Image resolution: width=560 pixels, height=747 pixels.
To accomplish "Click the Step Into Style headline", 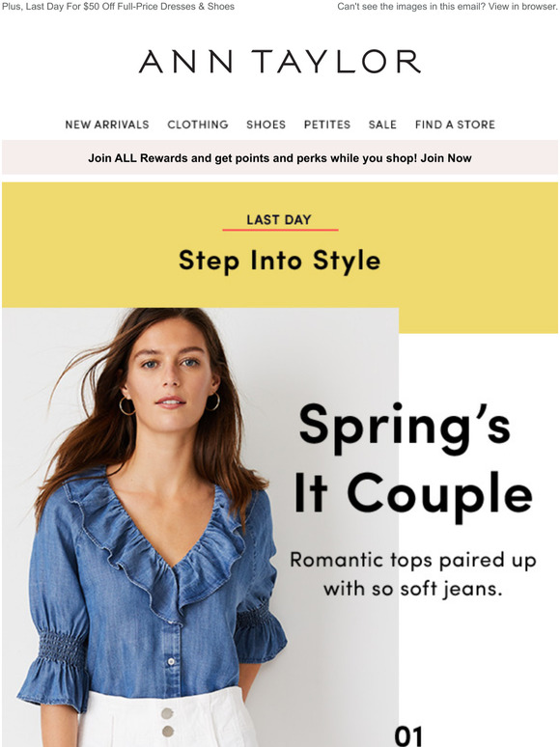I will (280, 262).
